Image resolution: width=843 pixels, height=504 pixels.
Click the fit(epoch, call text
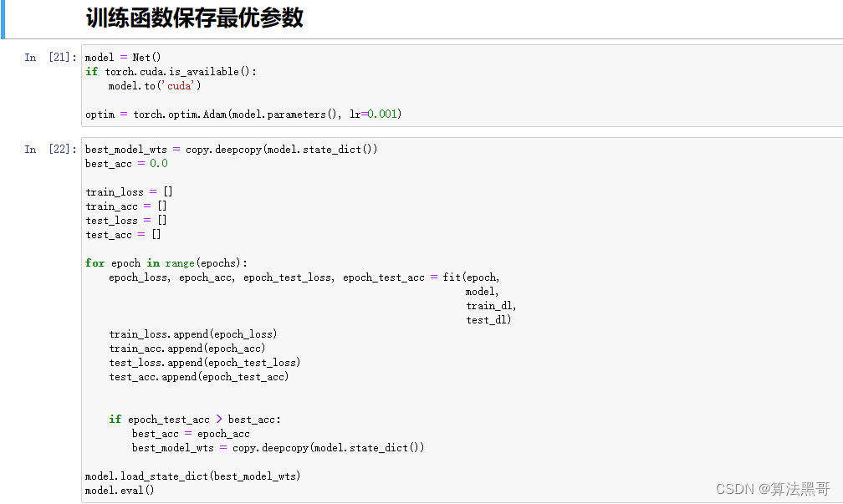pyautogui.click(x=472, y=277)
